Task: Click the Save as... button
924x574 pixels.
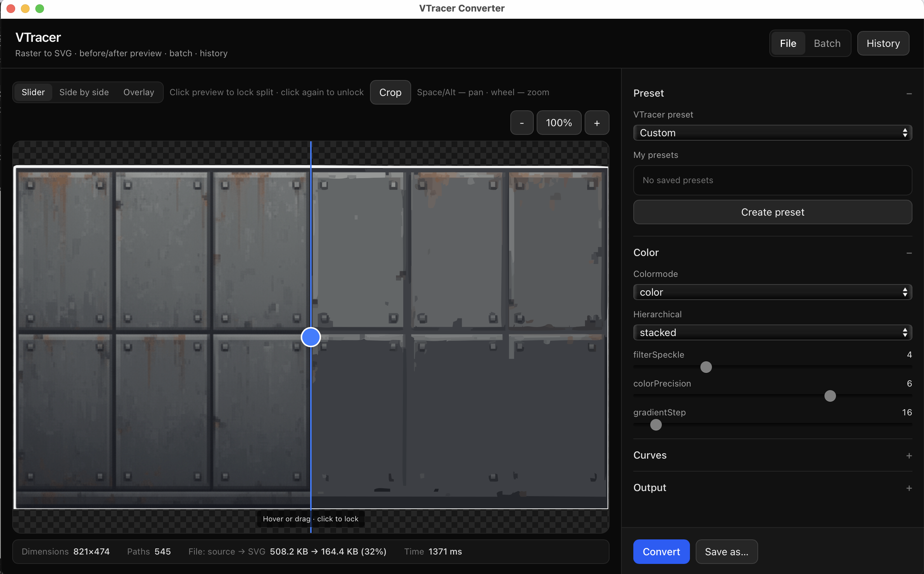Action: (x=727, y=551)
